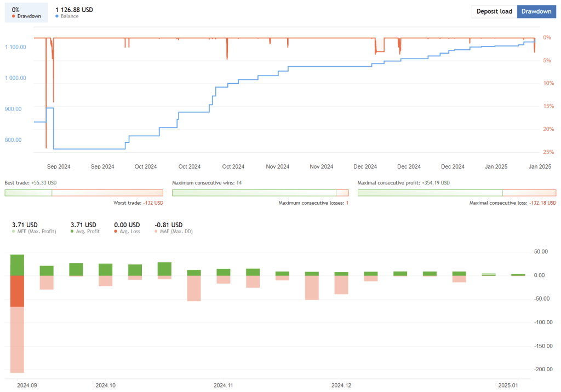Click the 25% mark on drawdown axis

[547, 152]
